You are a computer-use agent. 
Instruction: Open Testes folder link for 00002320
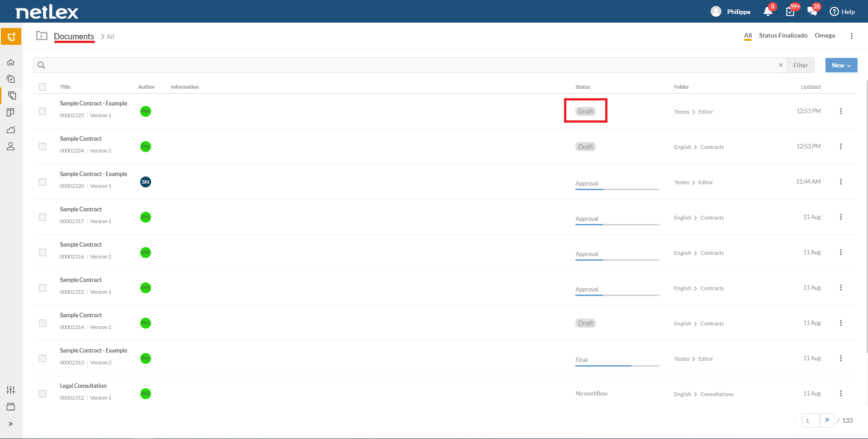coord(682,182)
